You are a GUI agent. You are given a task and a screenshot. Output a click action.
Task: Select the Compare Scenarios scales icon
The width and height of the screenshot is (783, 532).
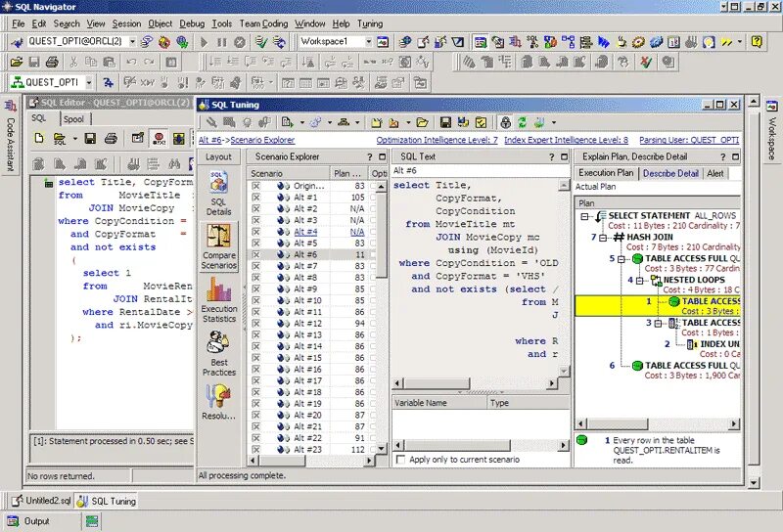pos(218,236)
